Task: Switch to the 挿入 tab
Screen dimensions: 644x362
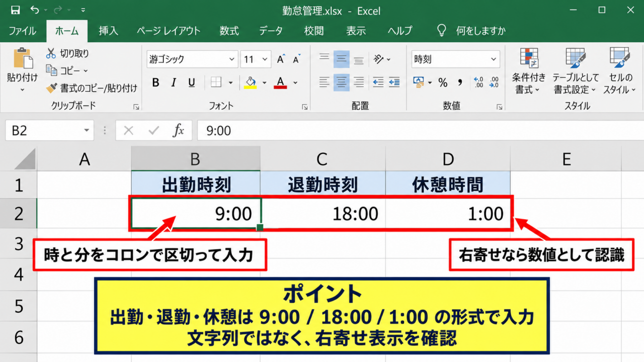Action: [108, 31]
